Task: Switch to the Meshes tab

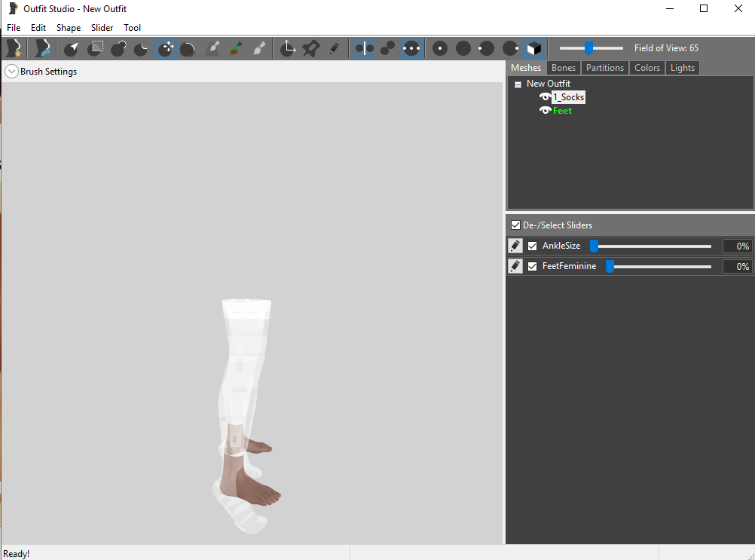Action: 526,68
